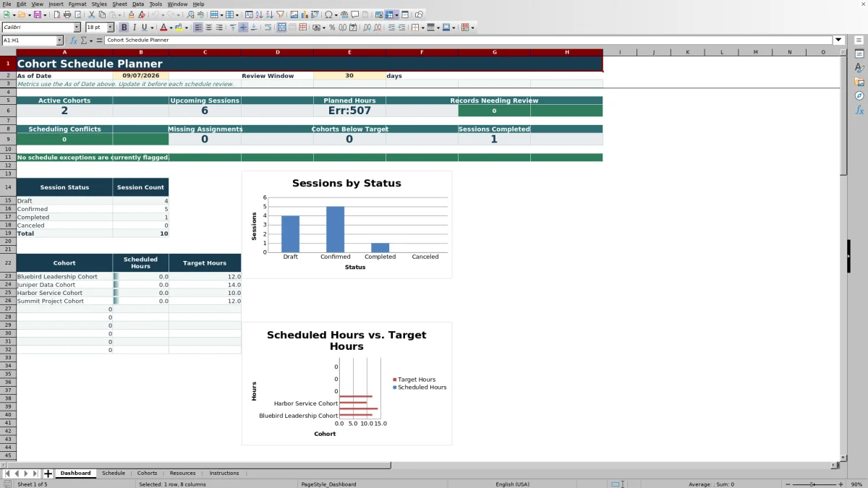Expand the Name Box dropdown
Image resolution: width=868 pixels, height=488 pixels.
point(59,40)
